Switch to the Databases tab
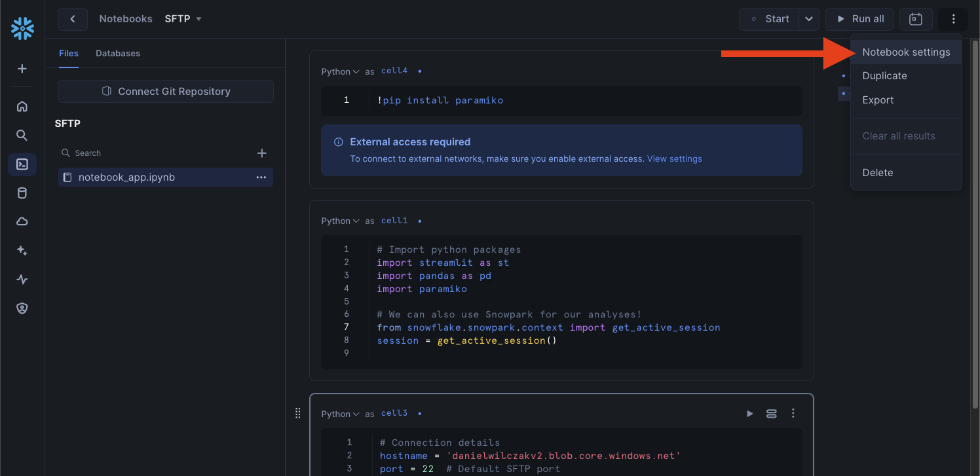Screen dimensions: 980x476 pos(118,53)
